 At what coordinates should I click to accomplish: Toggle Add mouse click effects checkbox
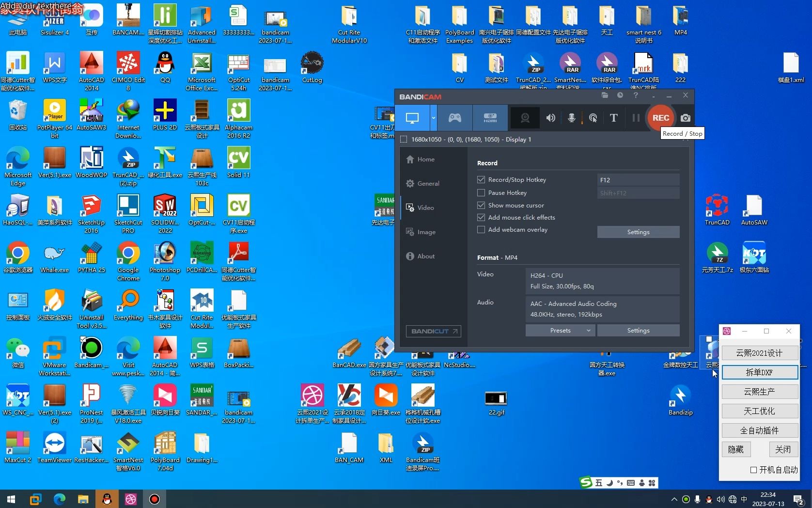tap(481, 217)
